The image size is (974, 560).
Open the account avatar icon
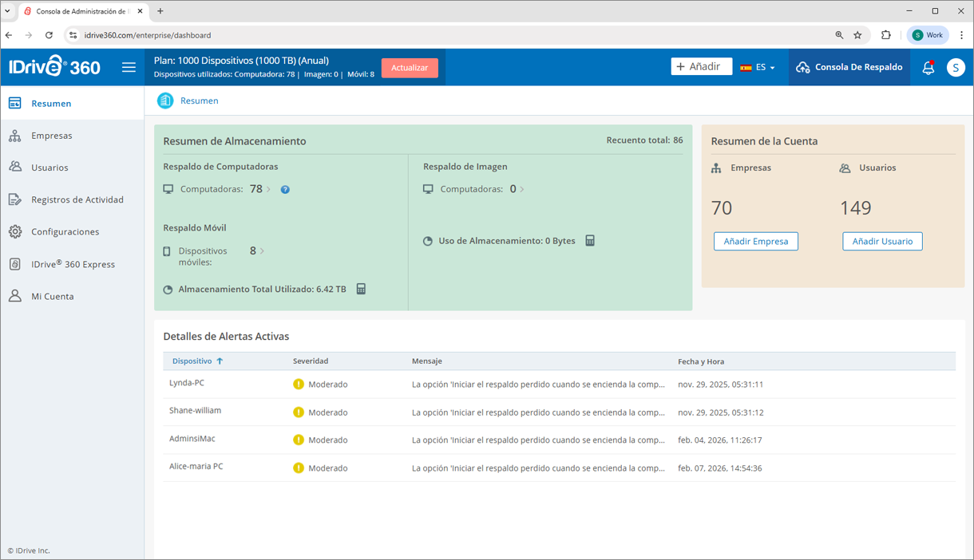pyautogui.click(x=956, y=67)
